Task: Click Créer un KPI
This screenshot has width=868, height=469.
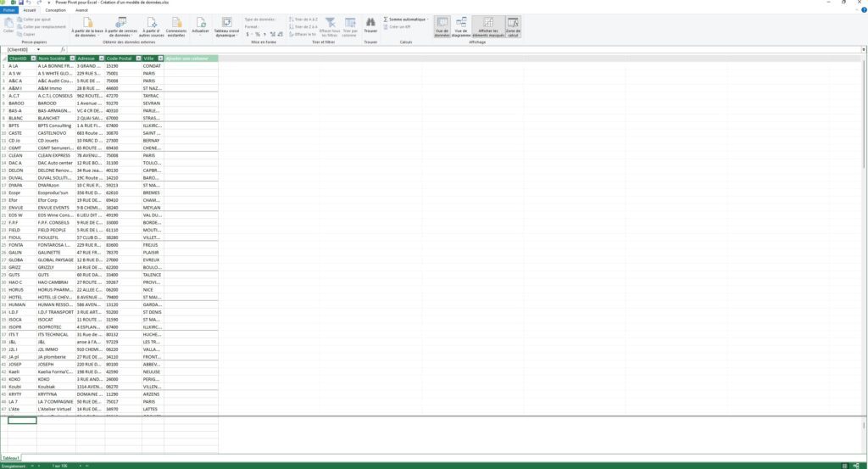Action: 397,26
